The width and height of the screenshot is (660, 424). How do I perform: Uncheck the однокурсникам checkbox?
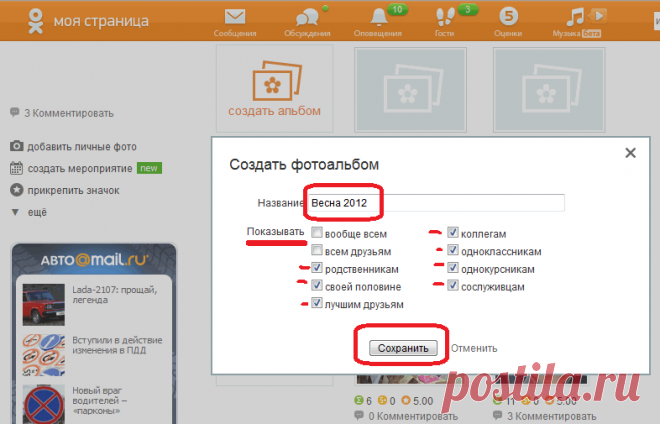452,268
